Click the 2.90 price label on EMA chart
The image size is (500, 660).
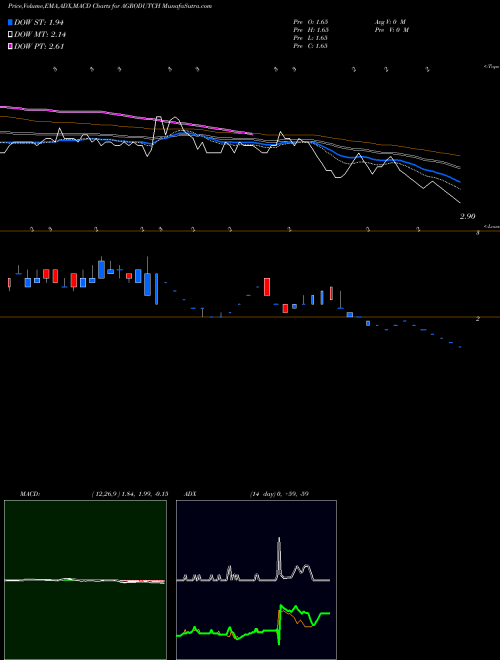pos(468,216)
